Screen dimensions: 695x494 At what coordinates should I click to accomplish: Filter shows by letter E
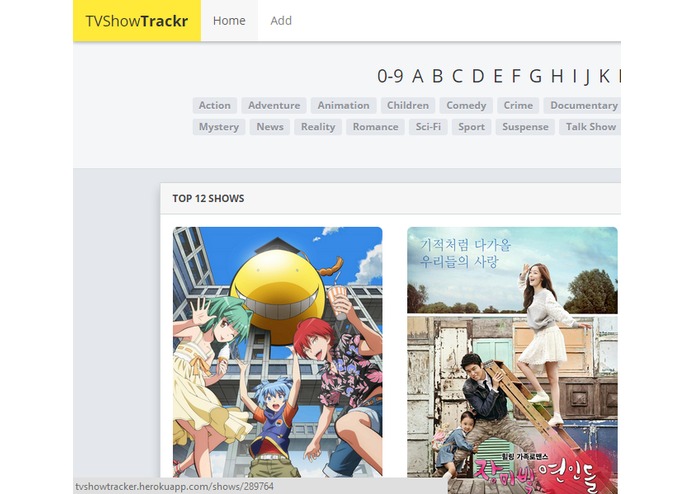(498, 76)
